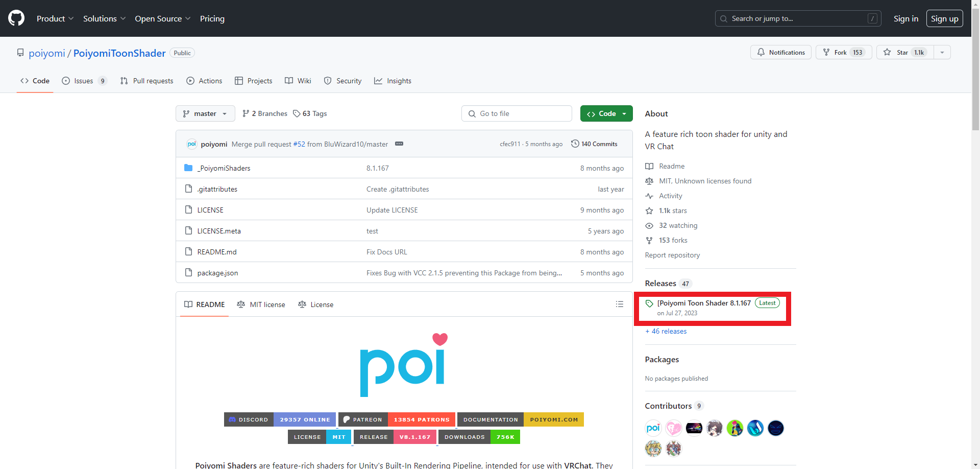The height and width of the screenshot is (469, 980).
Task: Click the Sign in link
Action: tap(905, 18)
